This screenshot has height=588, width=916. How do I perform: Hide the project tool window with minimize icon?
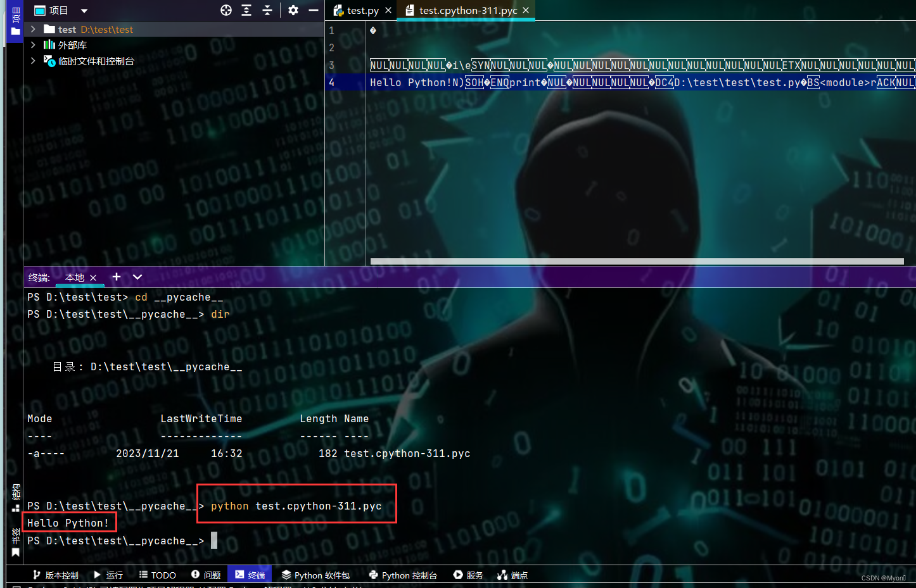pos(314,10)
